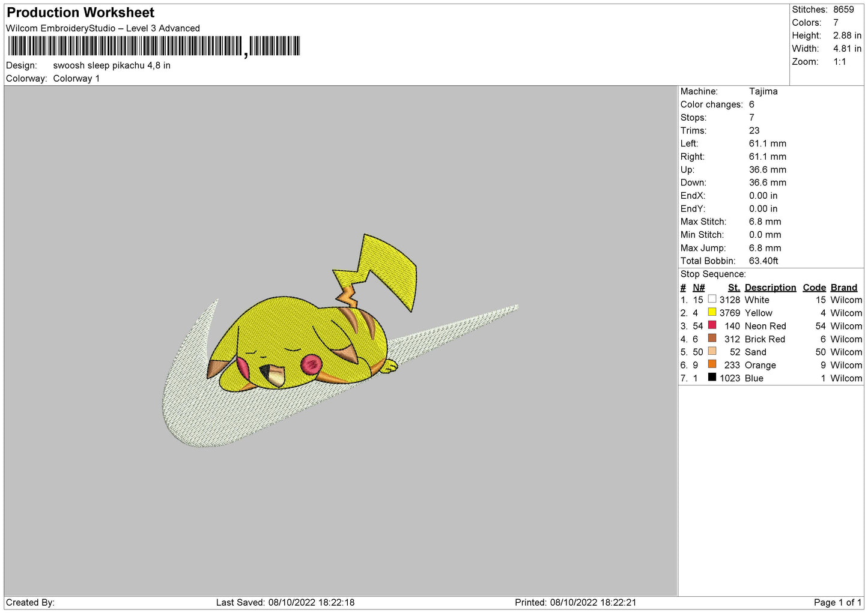868x613 pixels.
Task: Click 'Wilcom EmbroideryStudio – Level 3 Advanced'
Action: [x=103, y=28]
